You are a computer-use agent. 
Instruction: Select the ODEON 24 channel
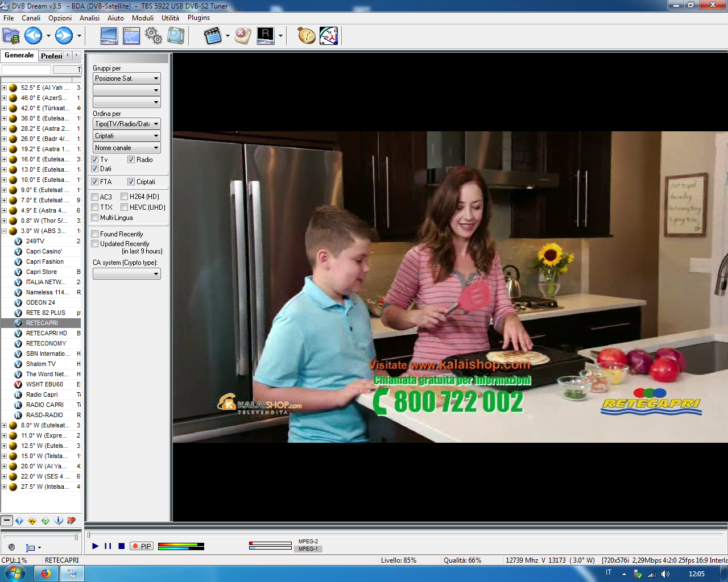pyautogui.click(x=40, y=302)
